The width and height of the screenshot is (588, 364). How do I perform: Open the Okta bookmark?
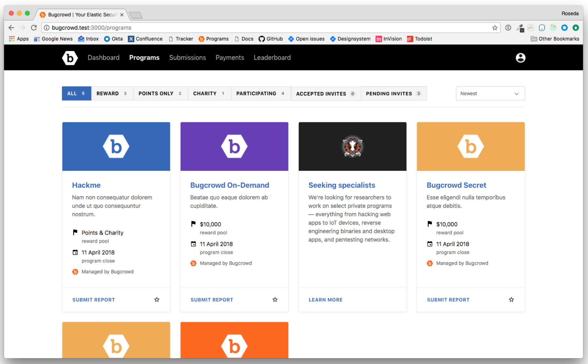click(x=114, y=39)
